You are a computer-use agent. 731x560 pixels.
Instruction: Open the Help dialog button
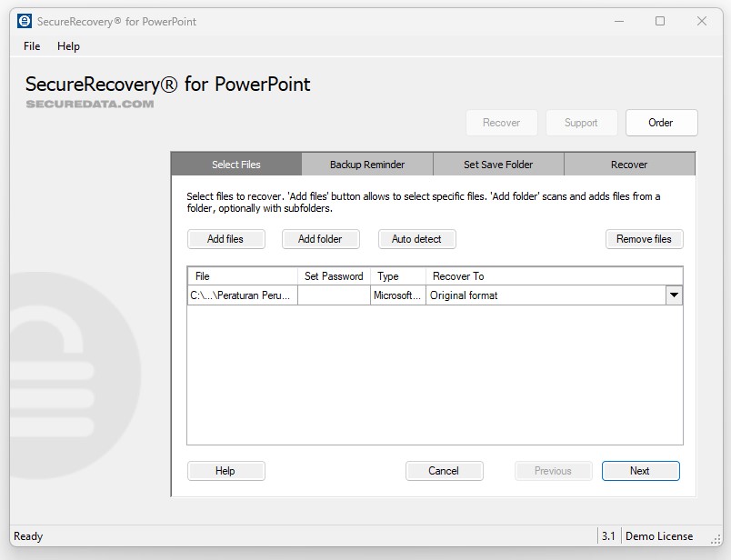click(x=225, y=471)
